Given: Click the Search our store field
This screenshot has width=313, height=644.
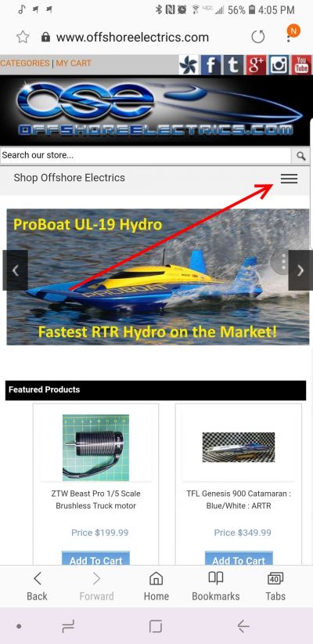Looking at the screenshot, I should (x=146, y=156).
